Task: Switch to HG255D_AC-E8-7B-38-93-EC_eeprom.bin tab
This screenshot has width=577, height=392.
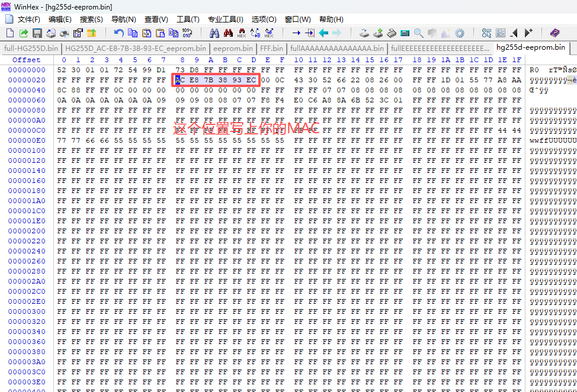Action: [136, 49]
